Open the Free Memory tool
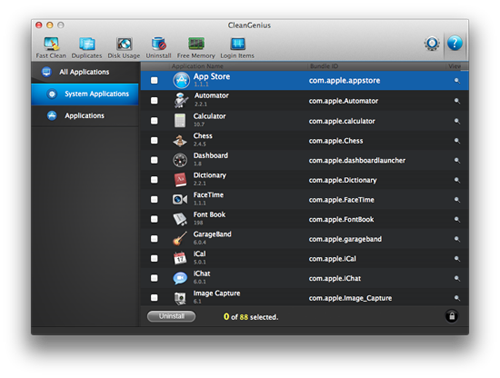The height and width of the screenshot is (378, 500). coord(196,47)
